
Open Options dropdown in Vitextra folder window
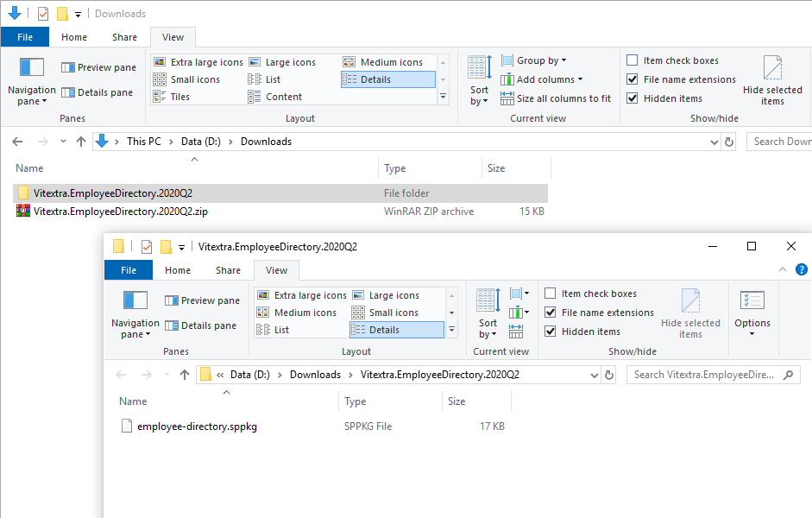(752, 314)
